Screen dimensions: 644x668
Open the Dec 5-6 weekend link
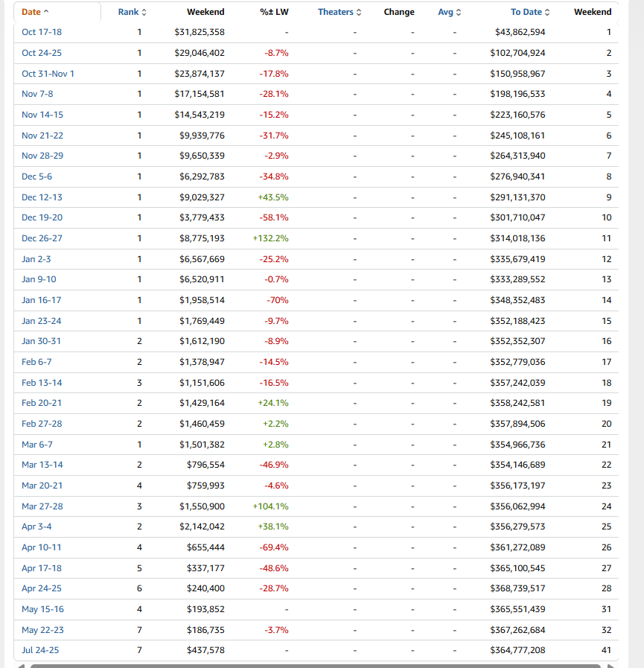coord(36,176)
